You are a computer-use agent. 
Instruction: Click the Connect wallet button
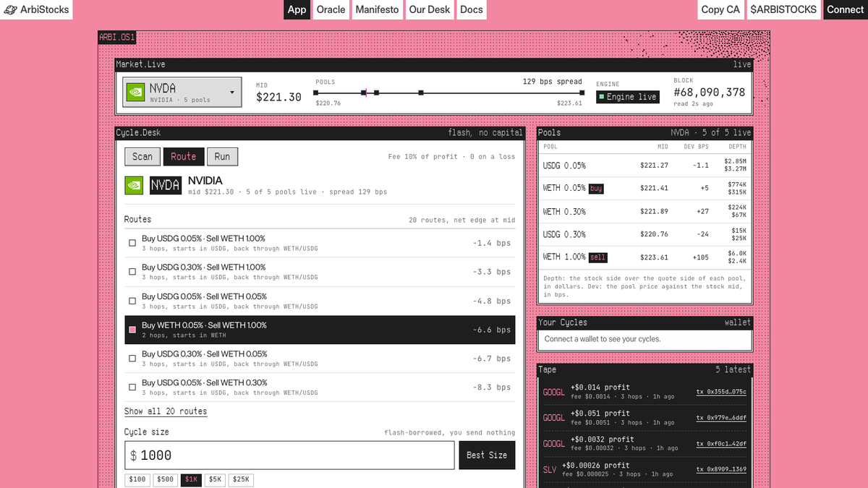click(845, 9)
